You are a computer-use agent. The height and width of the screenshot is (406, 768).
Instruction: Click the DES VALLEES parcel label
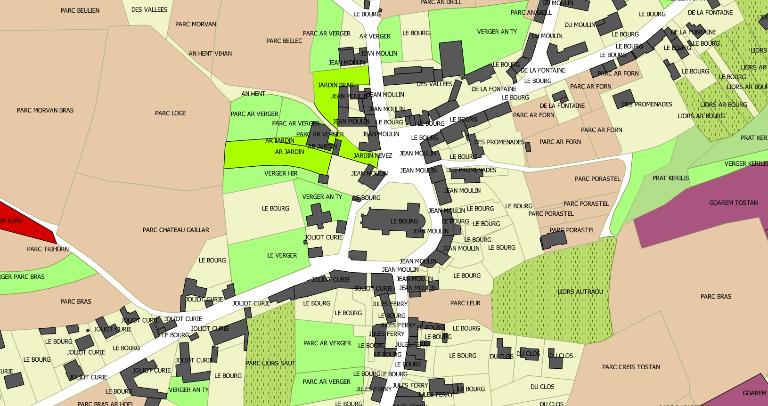click(148, 7)
